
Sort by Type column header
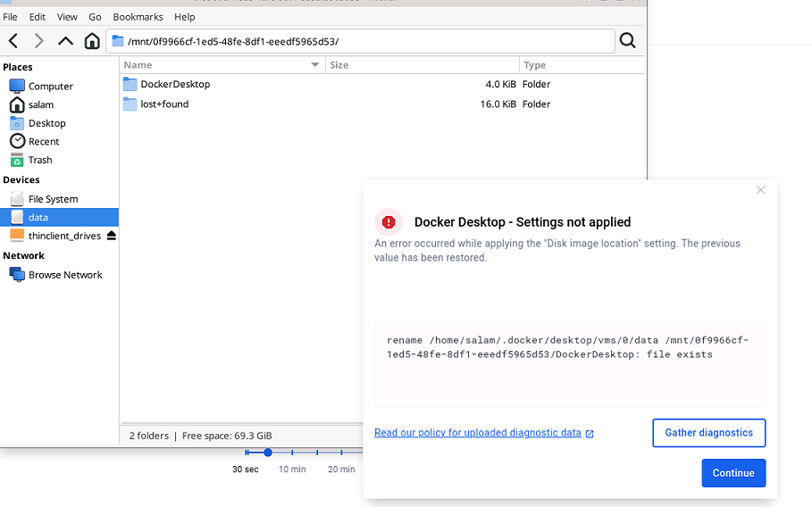tap(582, 64)
